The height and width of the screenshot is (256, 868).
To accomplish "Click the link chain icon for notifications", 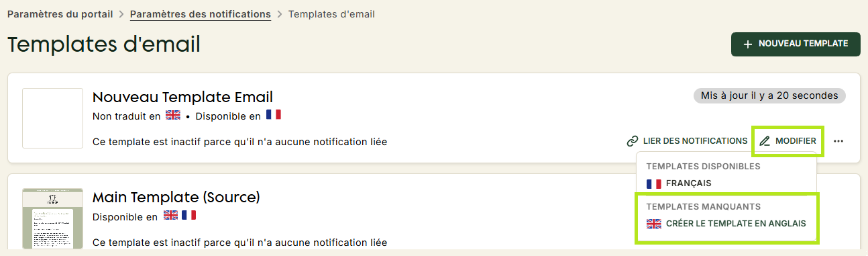I will 632,141.
